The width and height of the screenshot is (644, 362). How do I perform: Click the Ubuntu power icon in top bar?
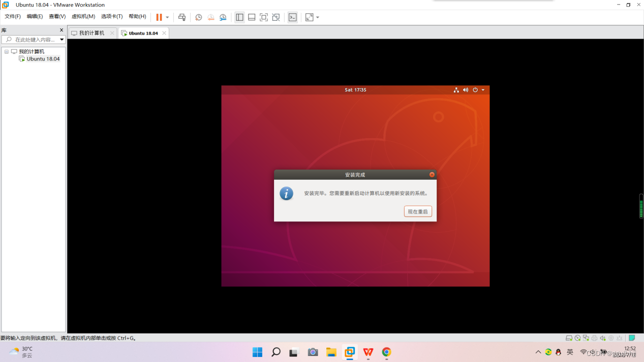coord(475,90)
